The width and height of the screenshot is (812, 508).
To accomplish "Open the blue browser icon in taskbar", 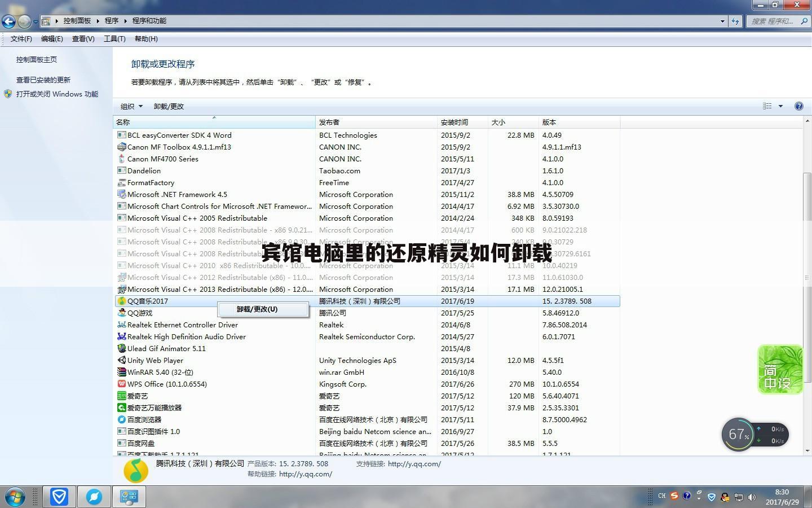I will point(94,497).
